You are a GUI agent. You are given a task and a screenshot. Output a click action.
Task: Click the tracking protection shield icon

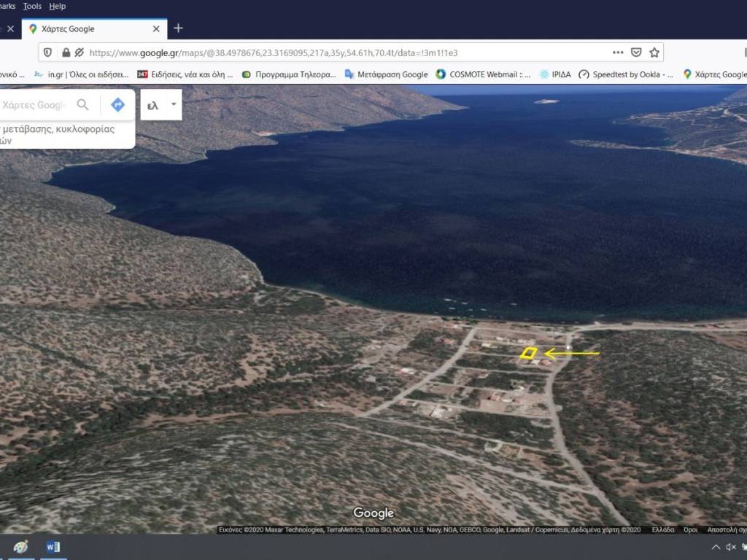[48, 52]
